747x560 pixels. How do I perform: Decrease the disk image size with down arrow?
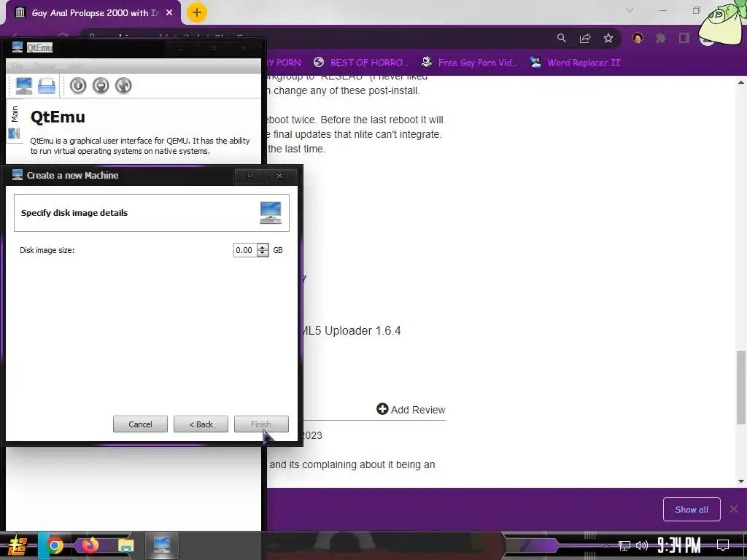click(x=263, y=253)
